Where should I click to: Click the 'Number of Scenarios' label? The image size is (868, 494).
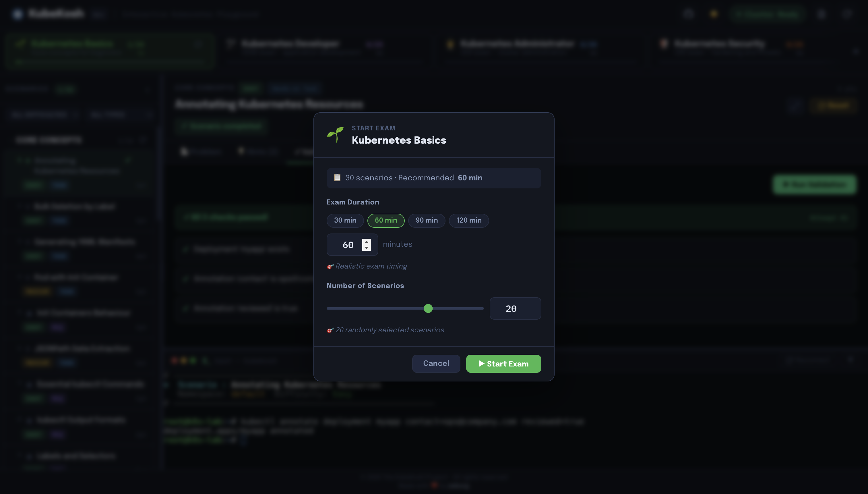coord(365,286)
